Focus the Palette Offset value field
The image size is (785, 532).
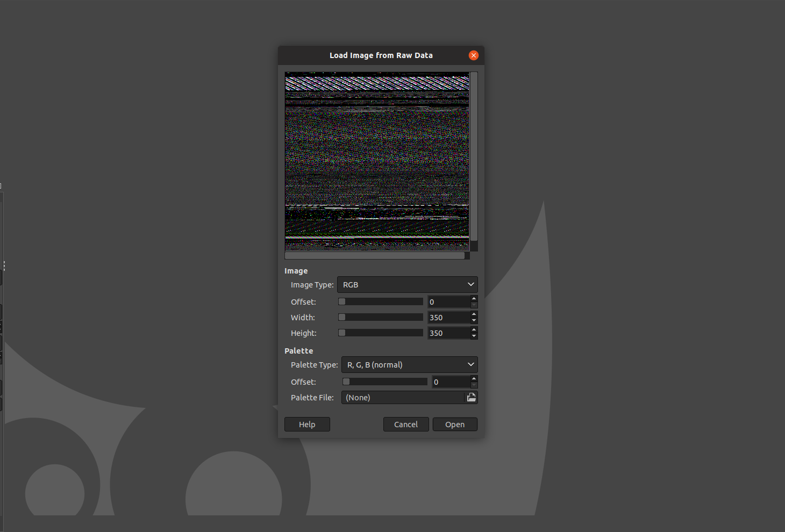[451, 382]
